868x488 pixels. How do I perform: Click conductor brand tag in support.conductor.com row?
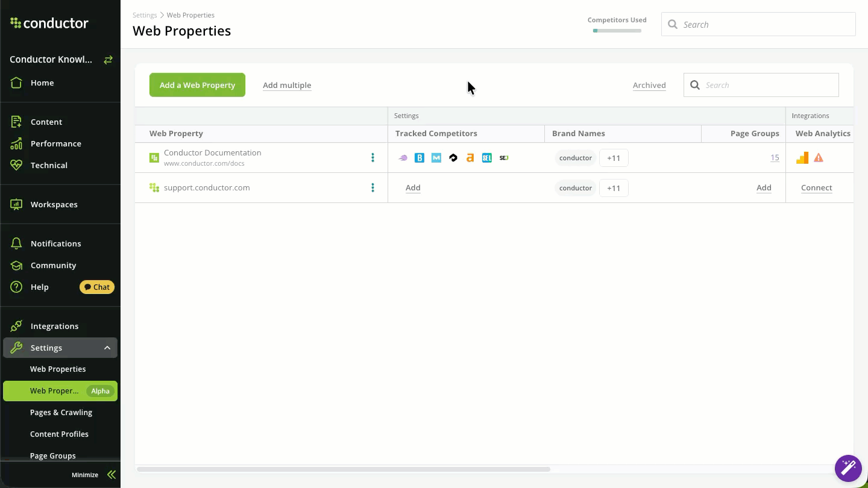576,188
